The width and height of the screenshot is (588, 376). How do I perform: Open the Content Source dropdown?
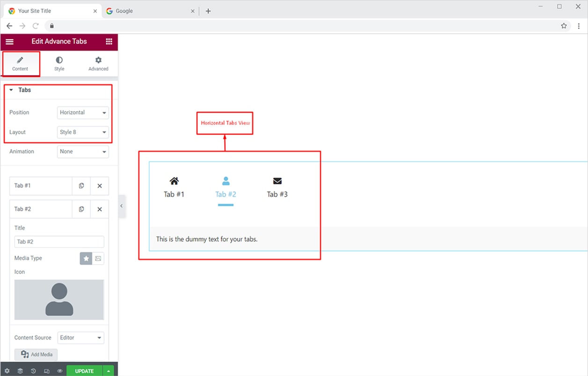click(x=80, y=338)
